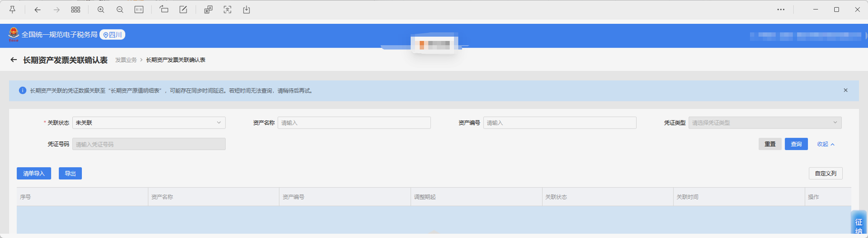Pin the image viewer window
This screenshot has width=868, height=238.
12,10
